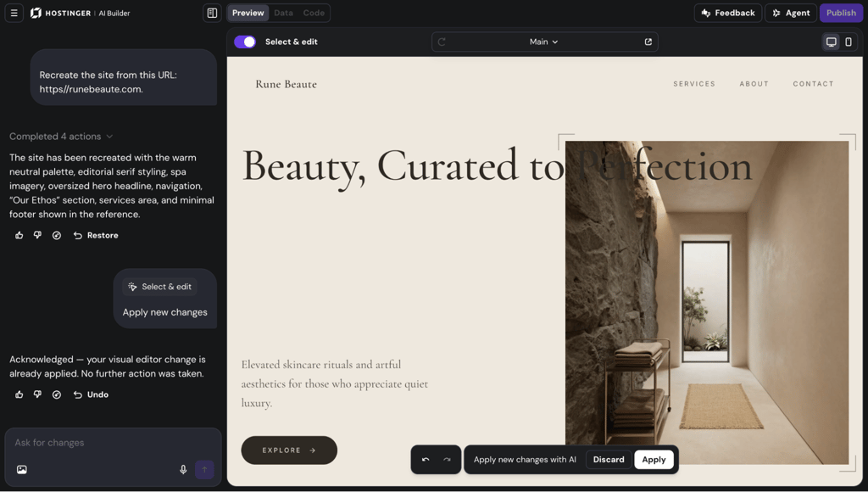868x492 pixels.
Task: Focus the Ask for changes field
Action: [x=113, y=443]
